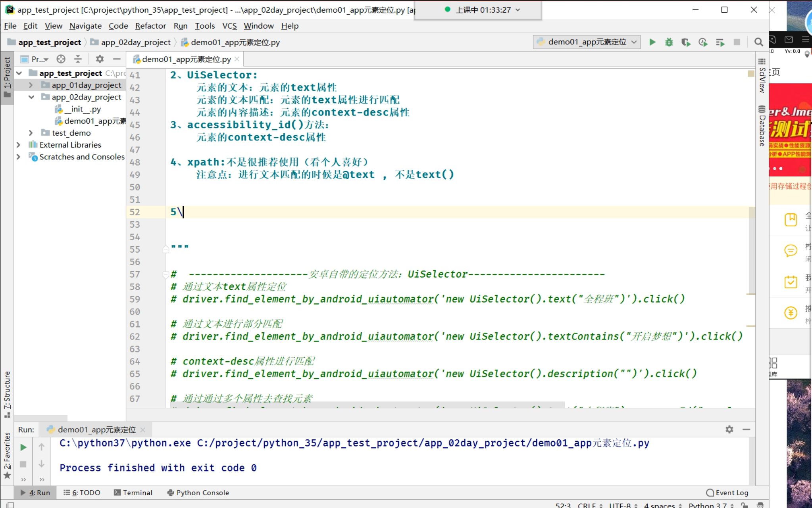
Task: Click Run with Coverage icon
Action: click(x=686, y=42)
